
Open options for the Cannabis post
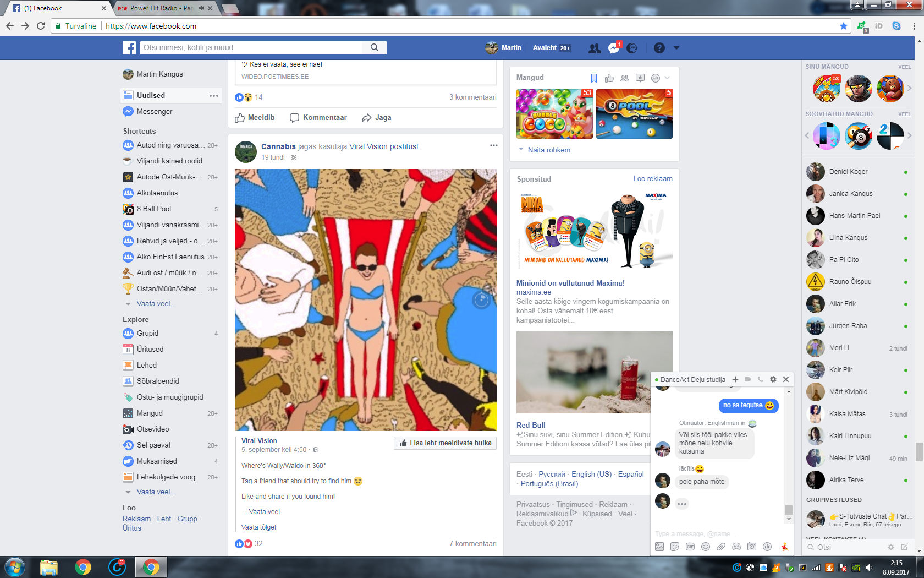point(494,145)
